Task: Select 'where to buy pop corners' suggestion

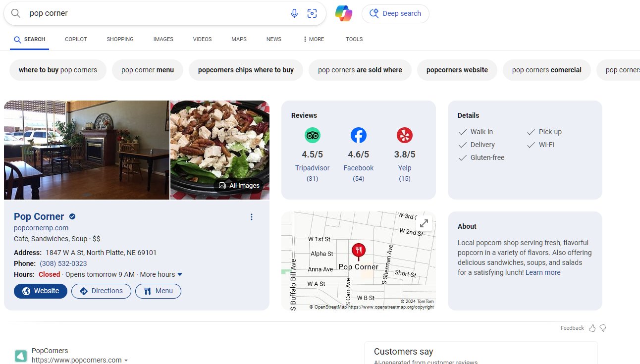Action: click(58, 70)
